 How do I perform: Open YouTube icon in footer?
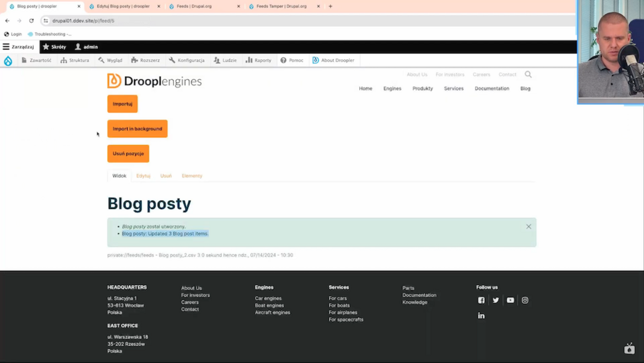tap(510, 300)
